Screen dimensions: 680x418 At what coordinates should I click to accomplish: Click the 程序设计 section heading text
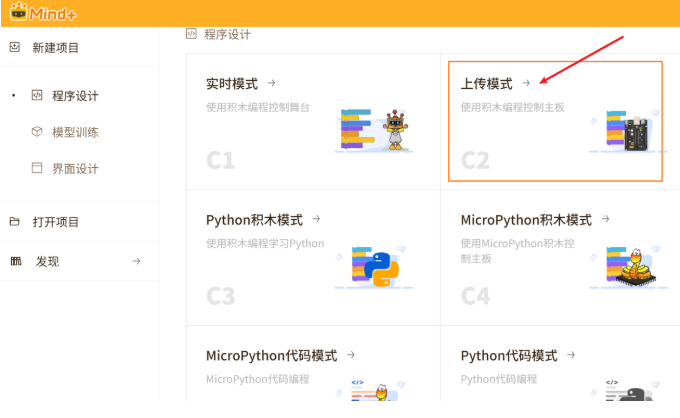227,34
